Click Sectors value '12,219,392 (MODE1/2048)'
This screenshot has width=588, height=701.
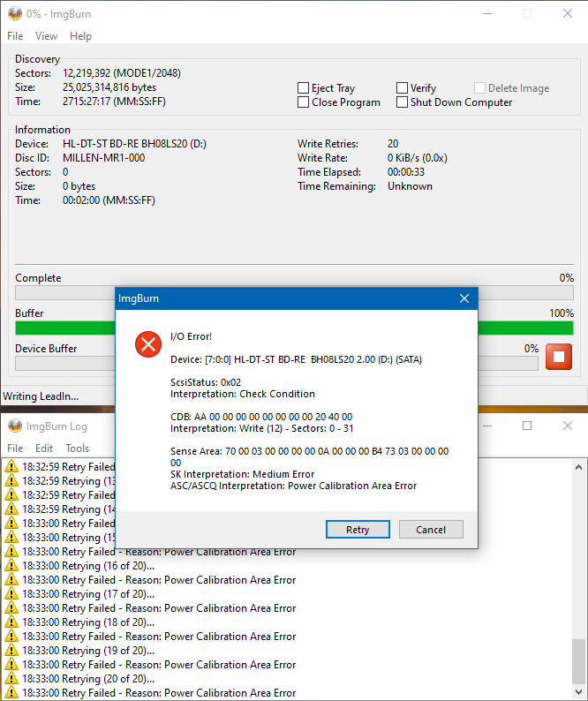pyautogui.click(x=122, y=73)
